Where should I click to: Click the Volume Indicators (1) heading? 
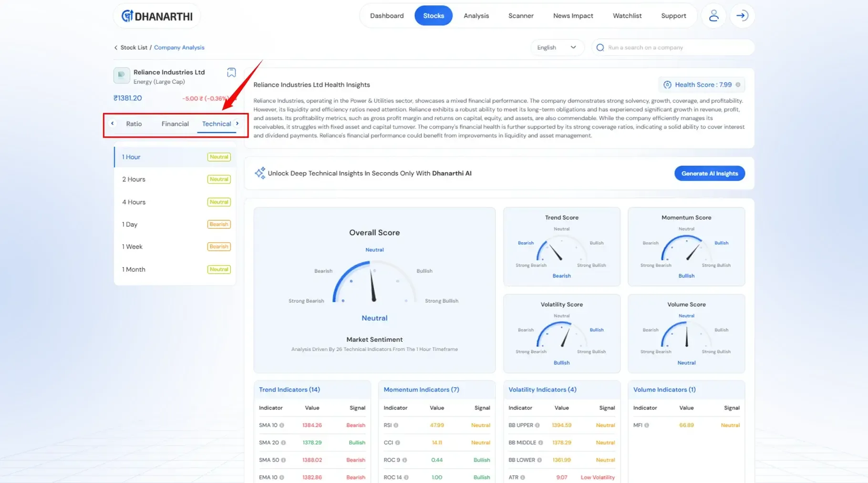coord(664,390)
